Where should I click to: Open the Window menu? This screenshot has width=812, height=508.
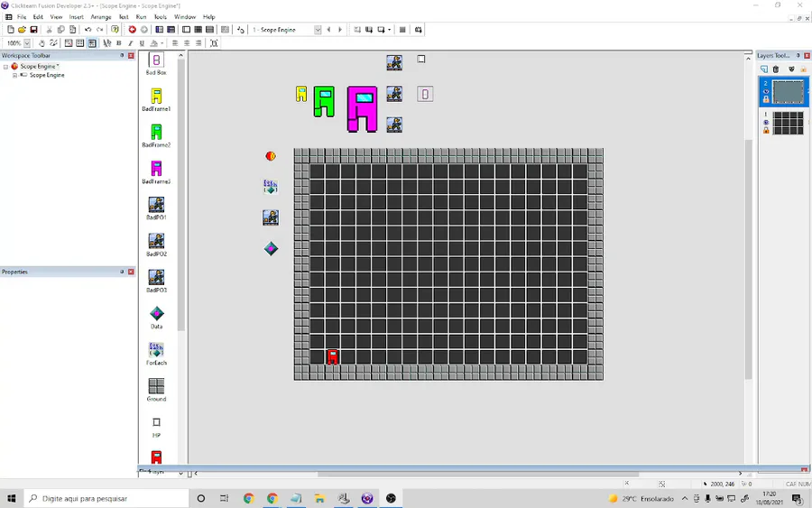tap(185, 17)
